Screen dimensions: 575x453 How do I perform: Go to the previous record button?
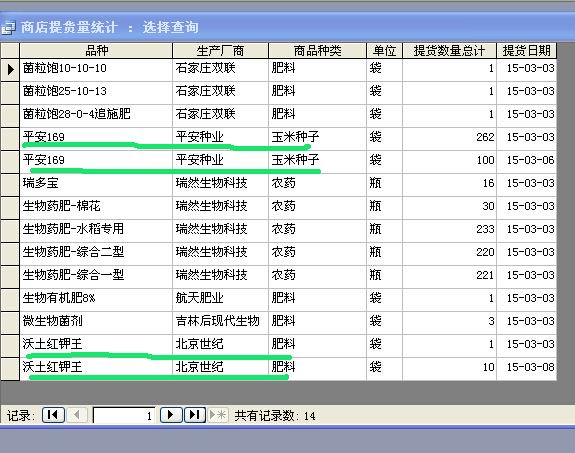(x=77, y=415)
